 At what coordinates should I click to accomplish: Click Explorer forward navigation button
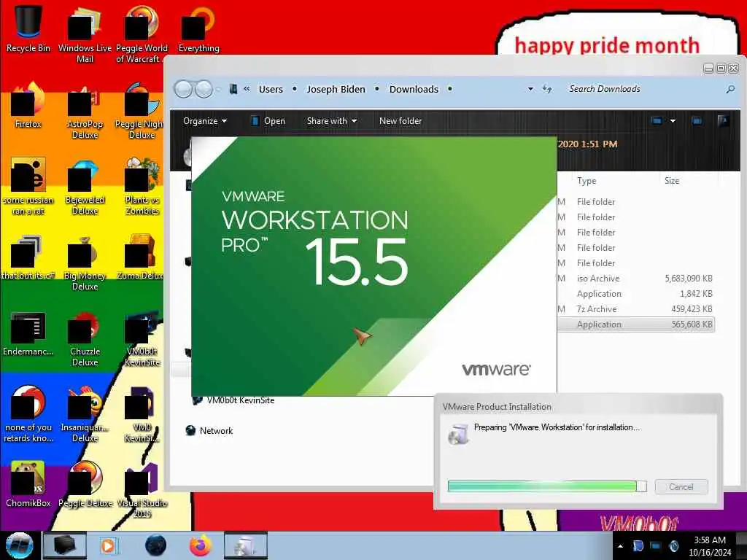(x=204, y=89)
